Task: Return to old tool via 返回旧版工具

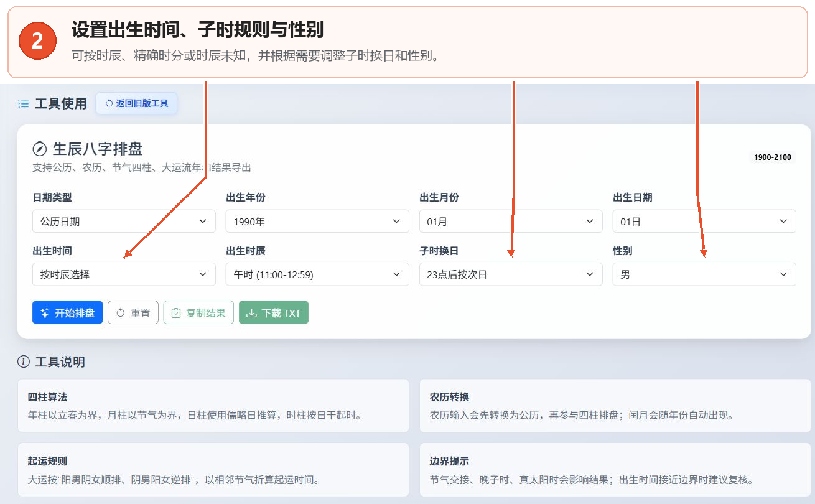Action: [136, 103]
